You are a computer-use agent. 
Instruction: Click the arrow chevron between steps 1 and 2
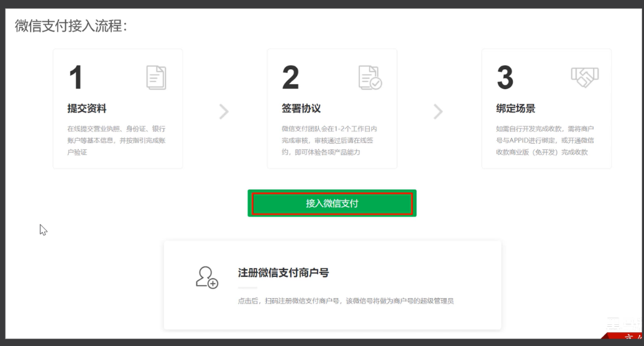coord(224,111)
